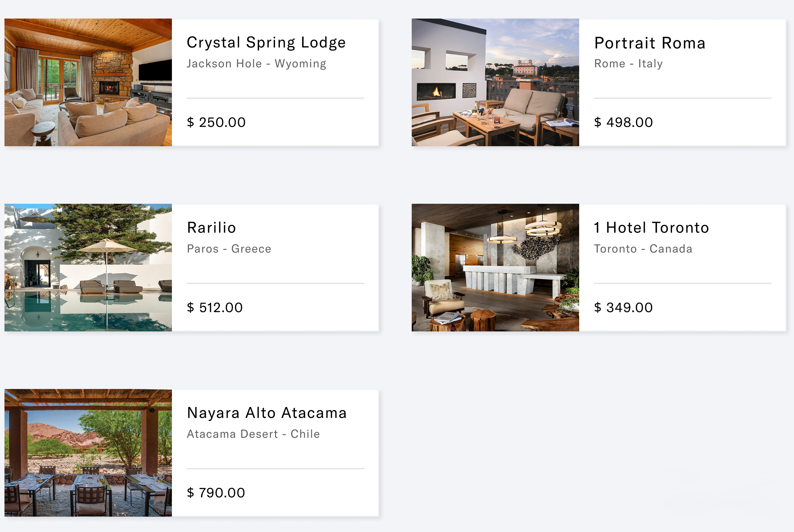Select the Toronto - Canada location text
Viewport: 794px width, 532px height.
click(643, 249)
